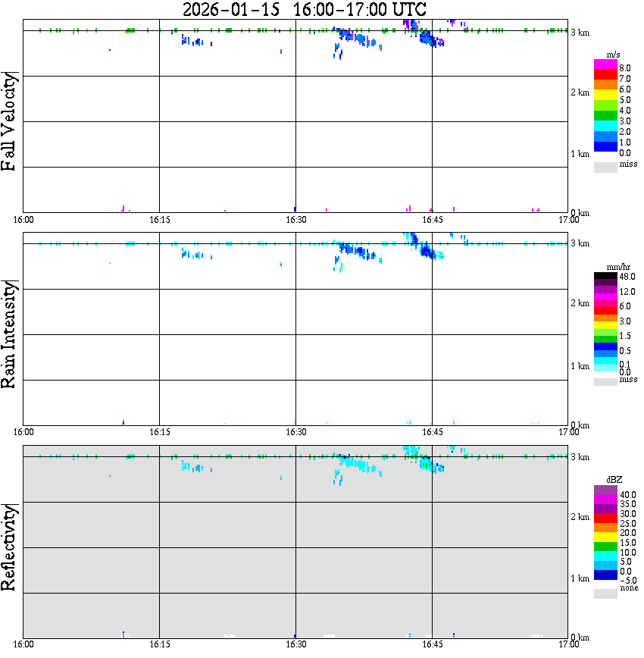Click "16:45" under the Rain Intensity plot
Image resolution: width=644 pixels, height=658 pixels.
[x=432, y=432]
